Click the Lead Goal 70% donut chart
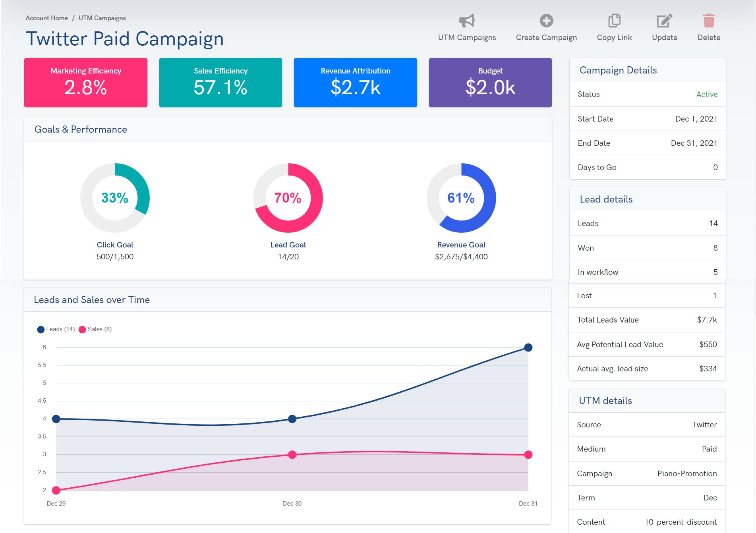Screen dimensions: 756x533 [288, 198]
